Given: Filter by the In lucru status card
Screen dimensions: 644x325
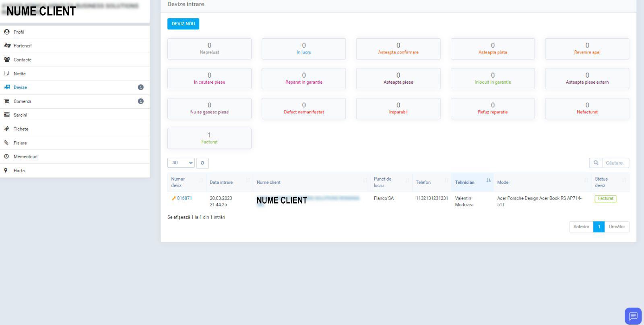Looking at the screenshot, I should click(x=303, y=49).
